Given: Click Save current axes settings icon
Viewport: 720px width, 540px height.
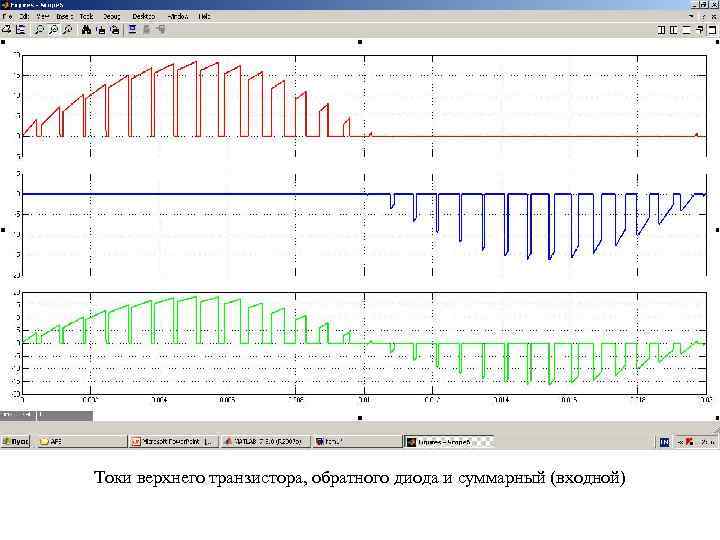Looking at the screenshot, I should pyautogui.click(x=101, y=30).
